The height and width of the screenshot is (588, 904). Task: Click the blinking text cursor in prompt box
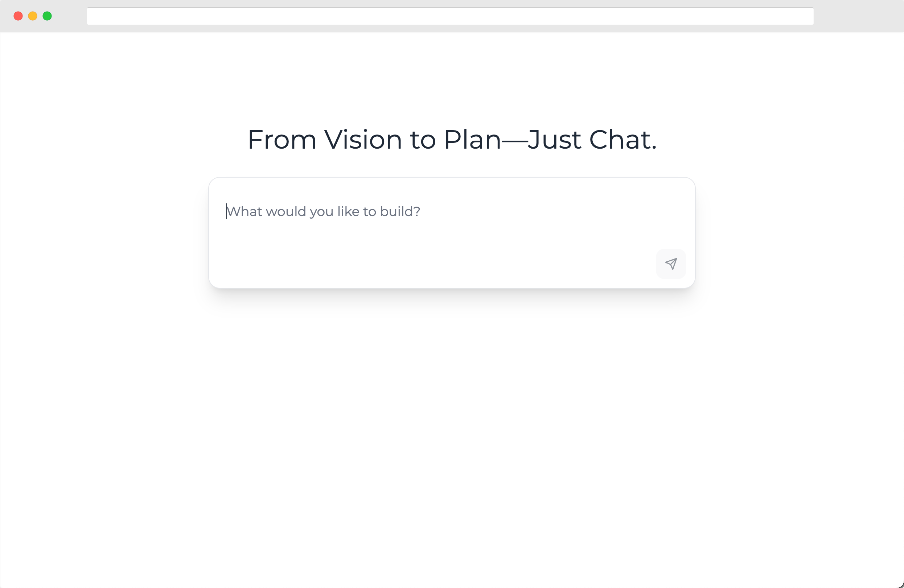point(227,211)
